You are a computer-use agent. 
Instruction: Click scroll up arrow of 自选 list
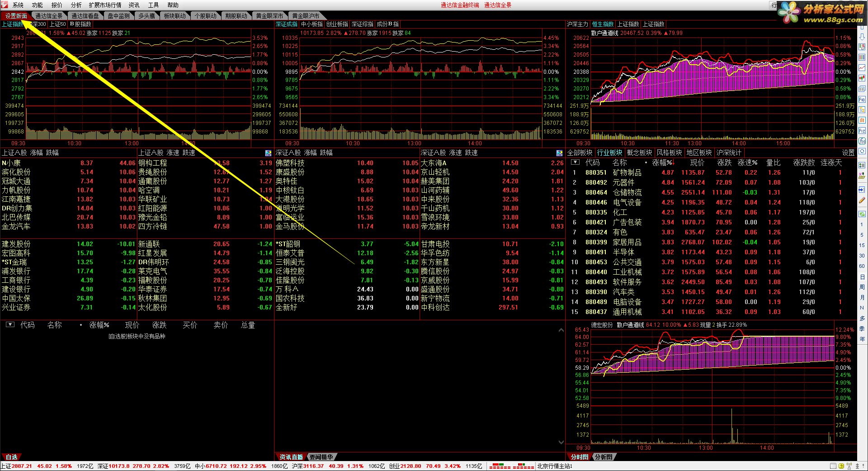click(561, 330)
